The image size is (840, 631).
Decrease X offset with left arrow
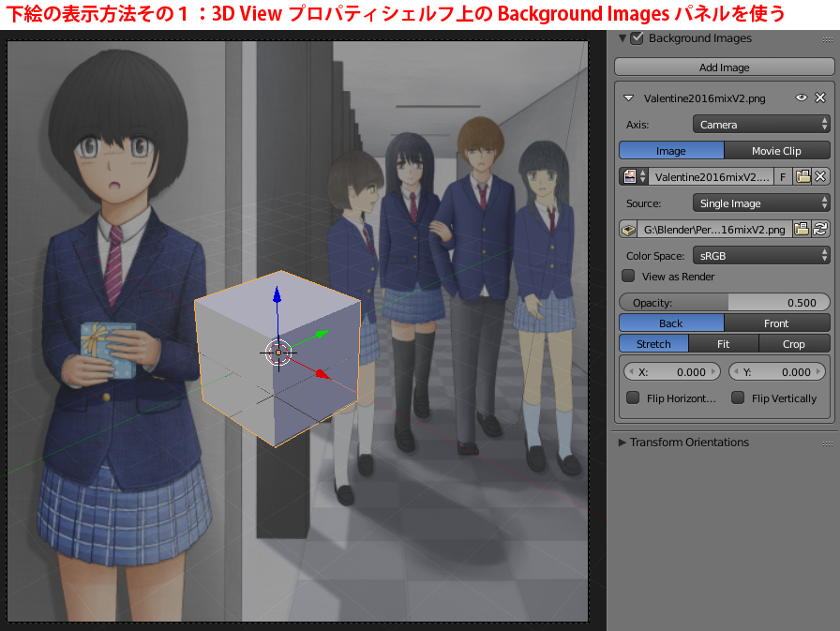631,371
